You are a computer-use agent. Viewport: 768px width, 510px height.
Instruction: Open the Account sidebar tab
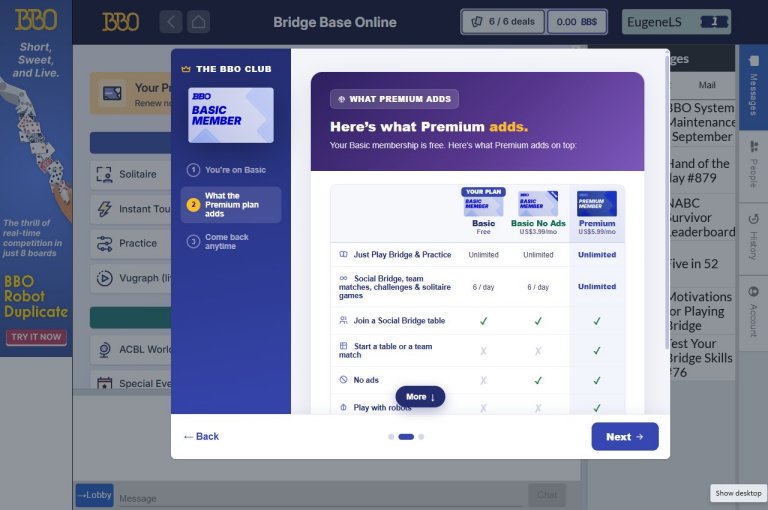(x=753, y=314)
